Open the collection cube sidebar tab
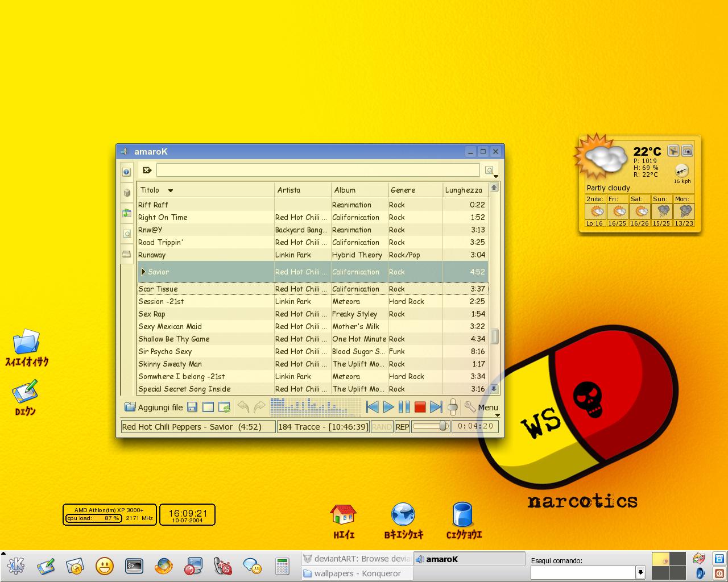728x582 pixels. pos(126,193)
